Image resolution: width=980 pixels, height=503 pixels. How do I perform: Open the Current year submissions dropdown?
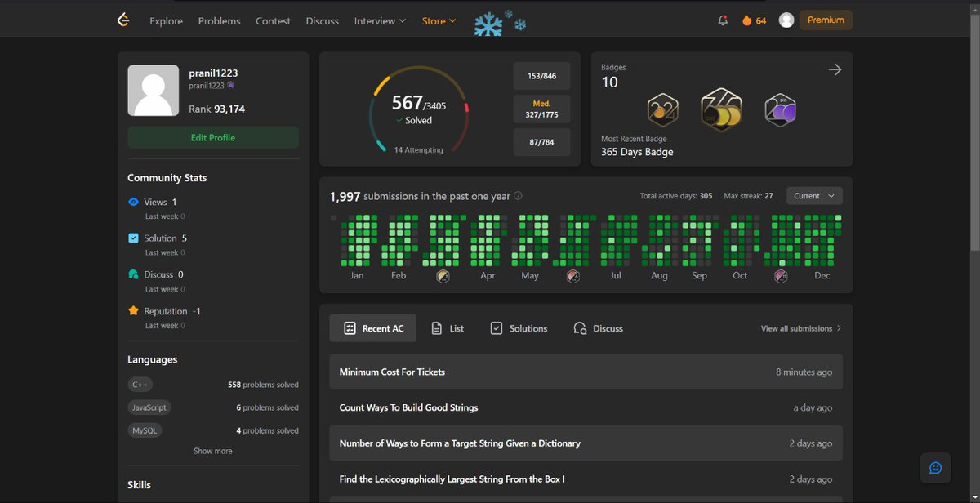click(813, 195)
